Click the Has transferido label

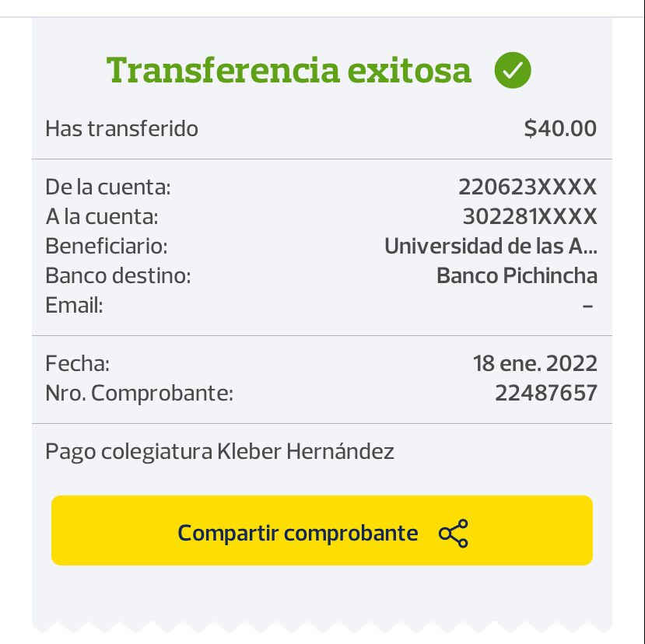pyautogui.click(x=121, y=128)
